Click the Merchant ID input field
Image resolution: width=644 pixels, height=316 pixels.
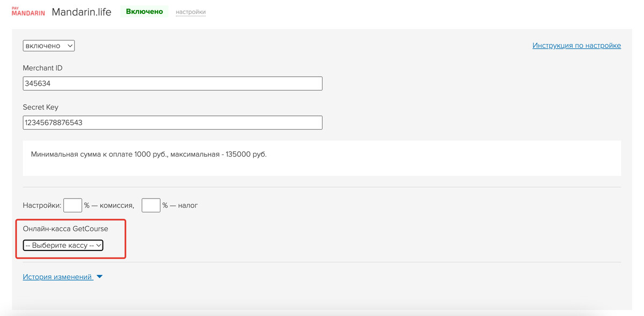tap(172, 83)
